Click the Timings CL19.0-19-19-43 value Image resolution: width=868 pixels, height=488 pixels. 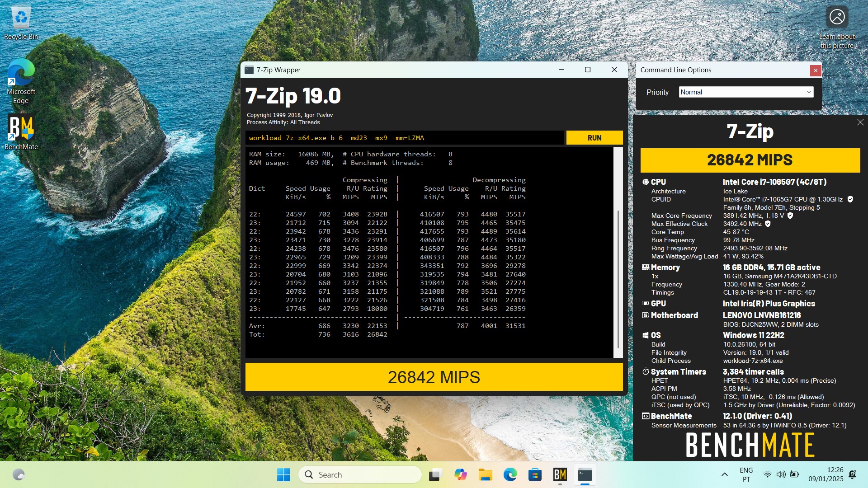click(x=769, y=292)
